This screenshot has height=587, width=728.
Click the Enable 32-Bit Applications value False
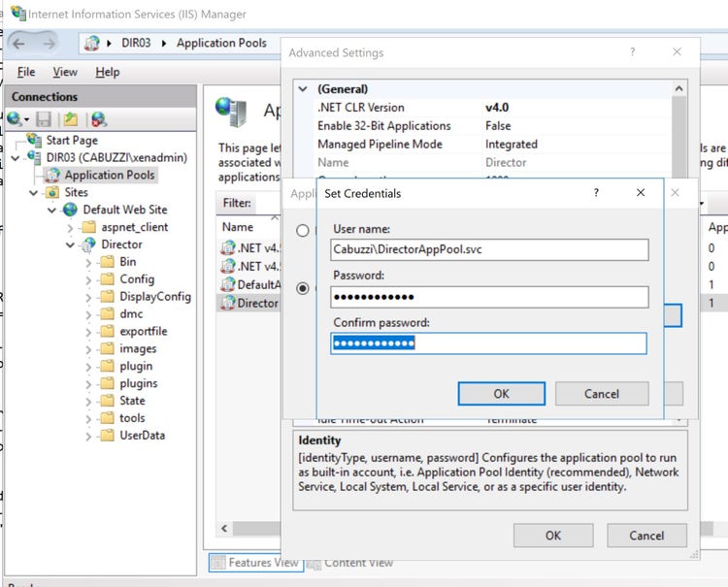point(498,126)
